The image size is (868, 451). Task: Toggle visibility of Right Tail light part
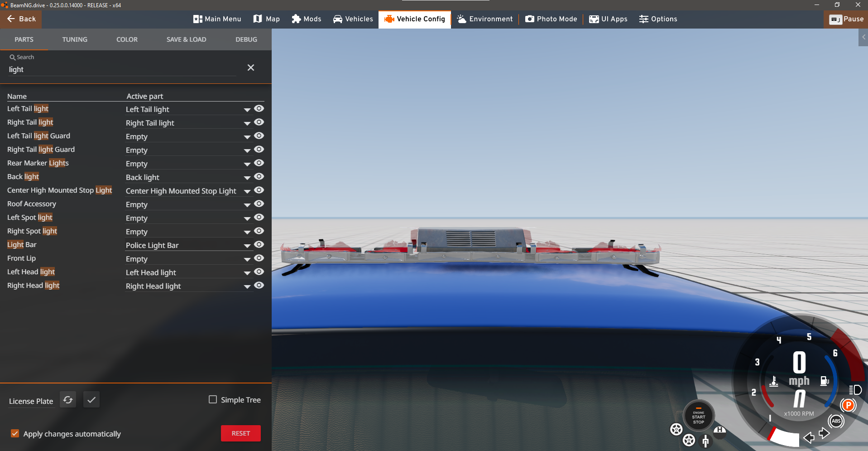coord(259,122)
